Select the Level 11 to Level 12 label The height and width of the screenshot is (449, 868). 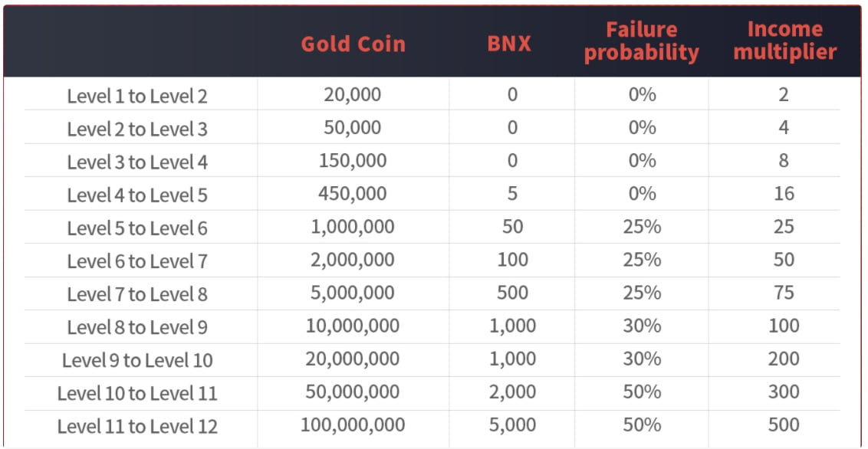137,427
